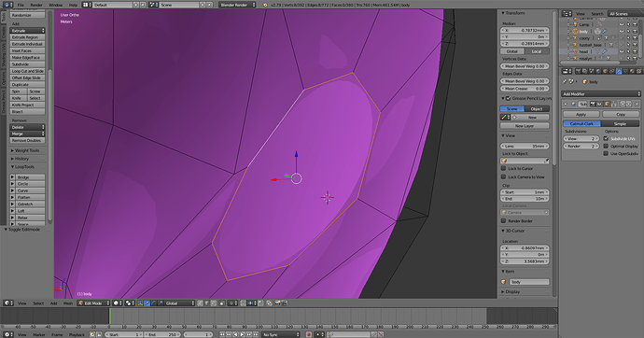
Task: Toggle the 3D manipulator widget icon
Action: pyautogui.click(x=140, y=303)
